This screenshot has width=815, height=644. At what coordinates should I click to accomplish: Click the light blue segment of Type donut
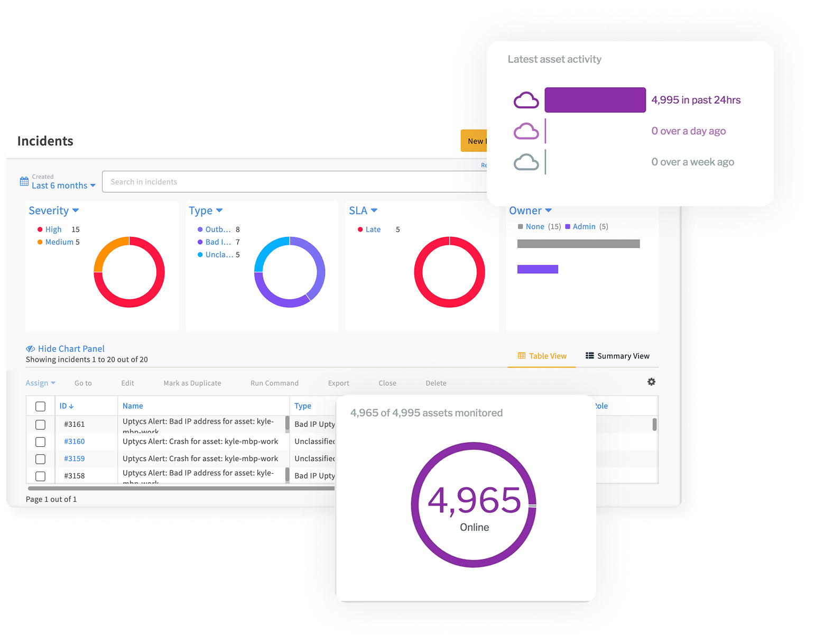266,249
